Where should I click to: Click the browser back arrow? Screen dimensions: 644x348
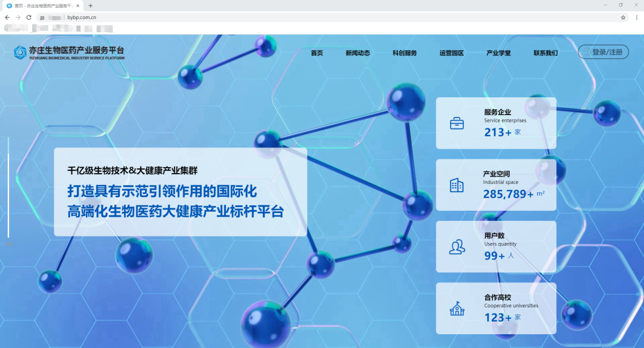click(x=7, y=17)
